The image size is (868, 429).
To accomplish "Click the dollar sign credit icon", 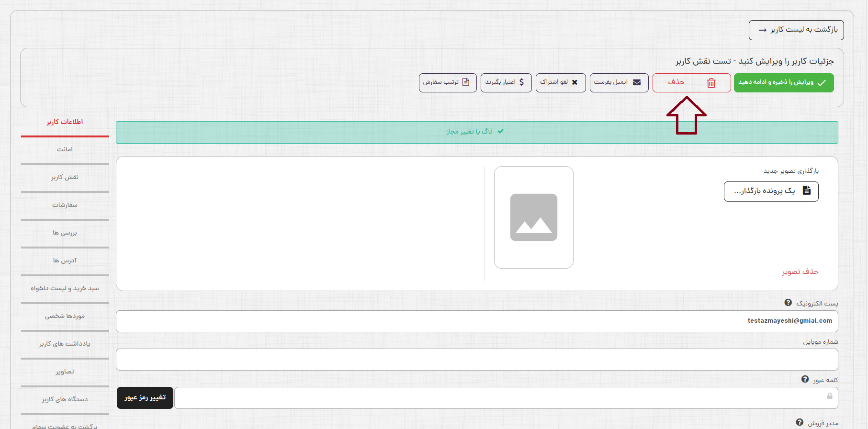I will [x=521, y=82].
